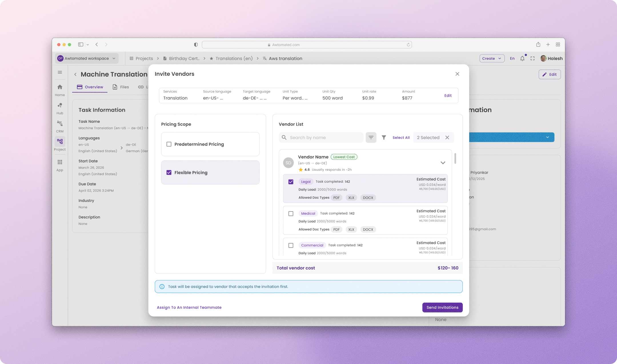
Task: Toggle fullscreen mode icon in header
Action: (532, 58)
